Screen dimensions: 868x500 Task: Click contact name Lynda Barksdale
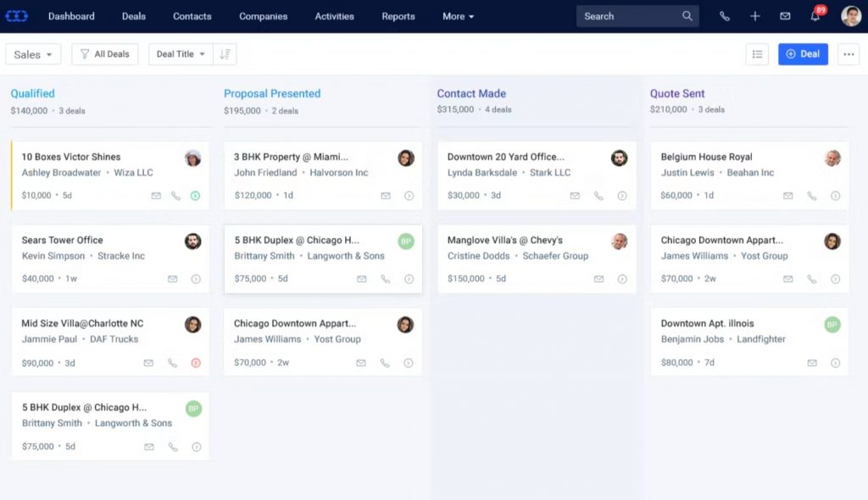click(x=481, y=172)
